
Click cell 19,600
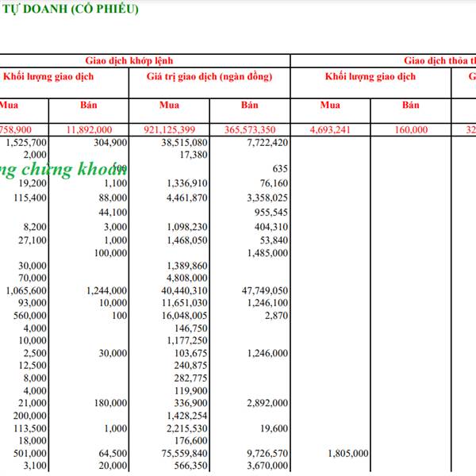[274, 428]
